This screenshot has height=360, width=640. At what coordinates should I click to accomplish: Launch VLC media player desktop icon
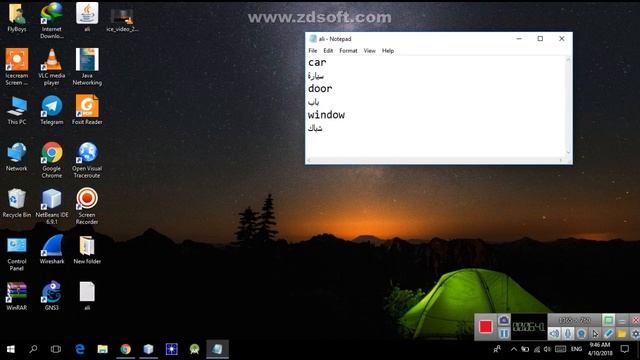52,67
